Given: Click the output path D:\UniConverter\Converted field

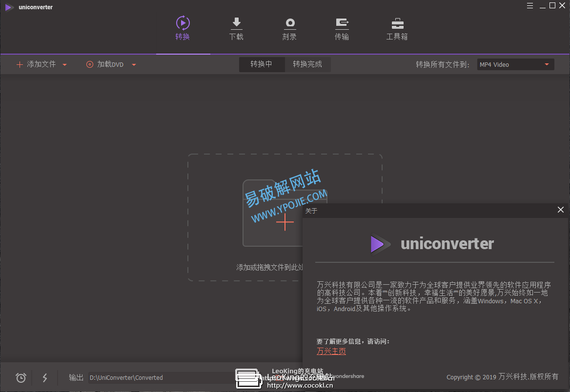Looking at the screenshot, I should click(162, 377).
